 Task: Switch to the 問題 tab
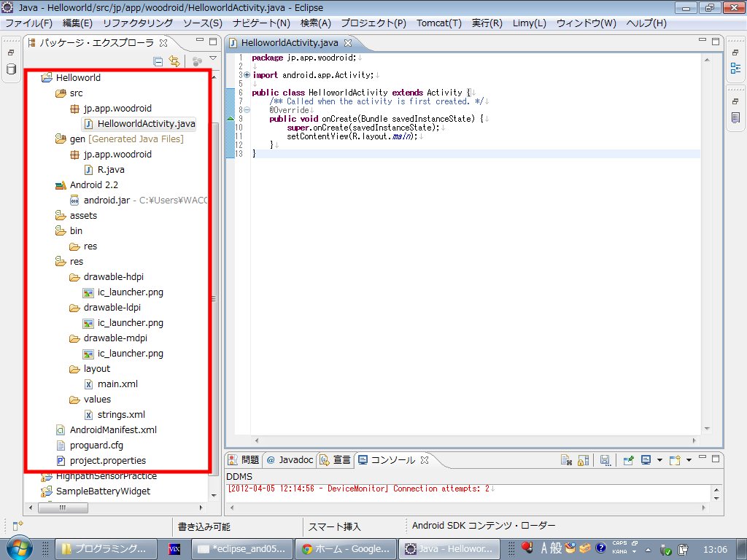point(244,459)
